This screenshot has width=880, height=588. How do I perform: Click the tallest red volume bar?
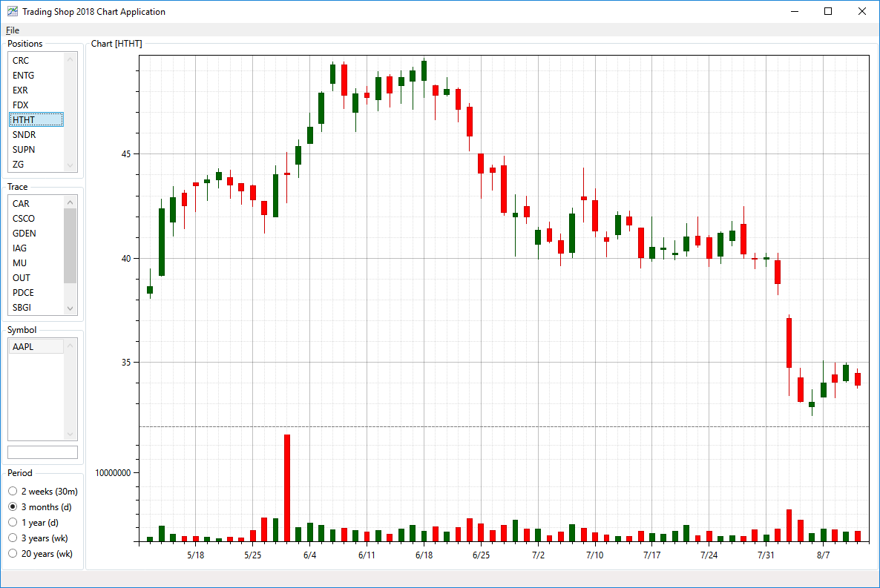(287, 488)
